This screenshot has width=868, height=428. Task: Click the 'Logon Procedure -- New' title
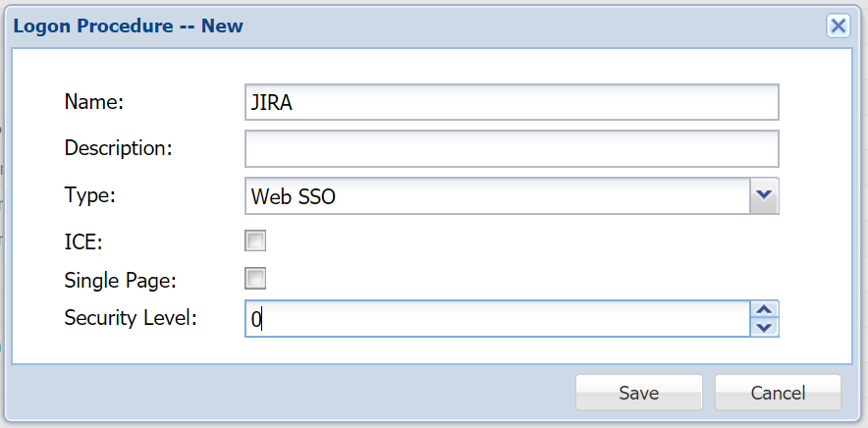(128, 27)
